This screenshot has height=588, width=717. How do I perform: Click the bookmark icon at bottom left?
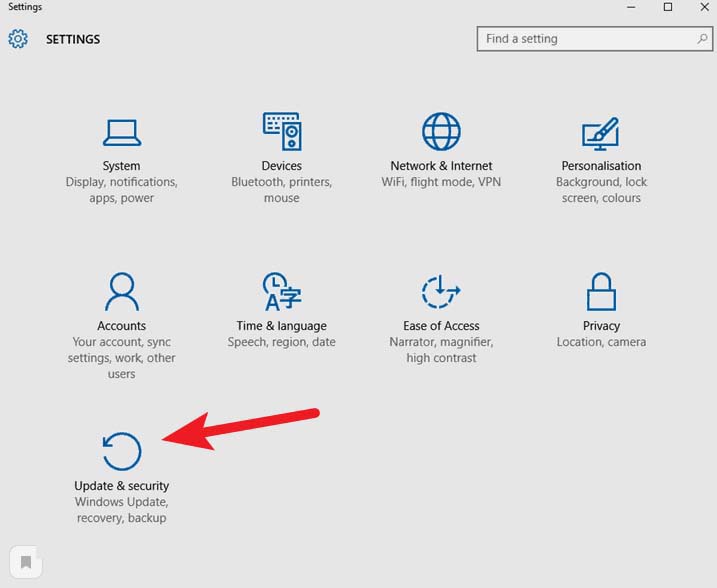(x=26, y=561)
